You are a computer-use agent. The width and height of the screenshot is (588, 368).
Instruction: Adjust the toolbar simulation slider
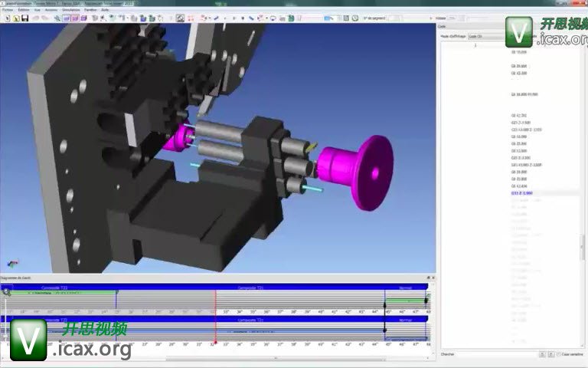(312, 18)
